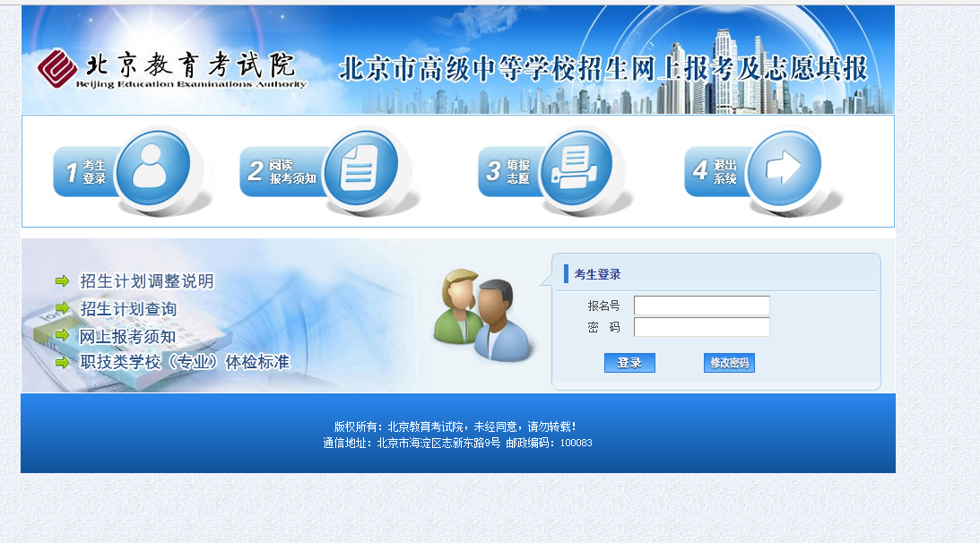The width and height of the screenshot is (980, 543).
Task: Click the 修改密码 button
Action: 729,363
